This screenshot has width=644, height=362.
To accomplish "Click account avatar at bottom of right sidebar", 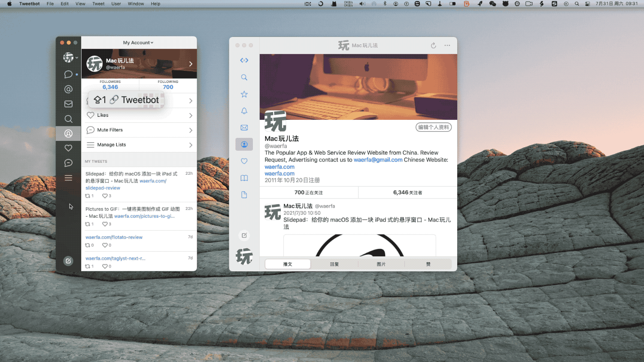I will tap(244, 256).
